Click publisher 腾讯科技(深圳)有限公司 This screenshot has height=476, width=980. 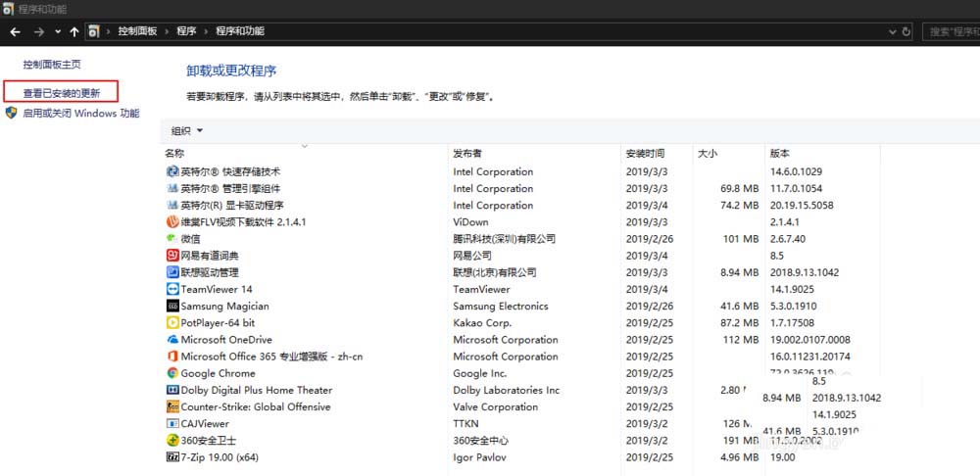tap(505, 239)
